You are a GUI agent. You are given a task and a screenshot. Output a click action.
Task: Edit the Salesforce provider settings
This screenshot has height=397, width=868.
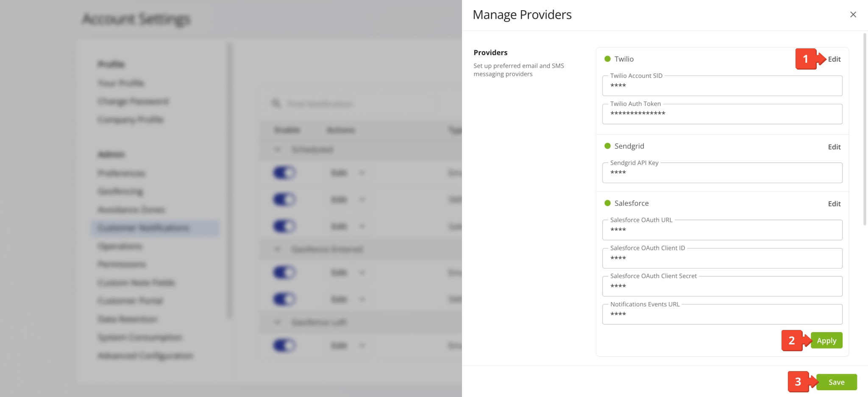pyautogui.click(x=834, y=204)
